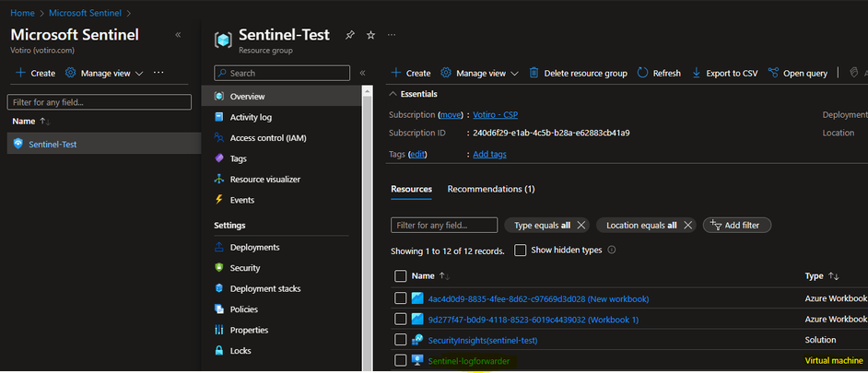The width and height of the screenshot is (868, 373).
Task: Remove the Location equals all filter
Action: (x=687, y=226)
